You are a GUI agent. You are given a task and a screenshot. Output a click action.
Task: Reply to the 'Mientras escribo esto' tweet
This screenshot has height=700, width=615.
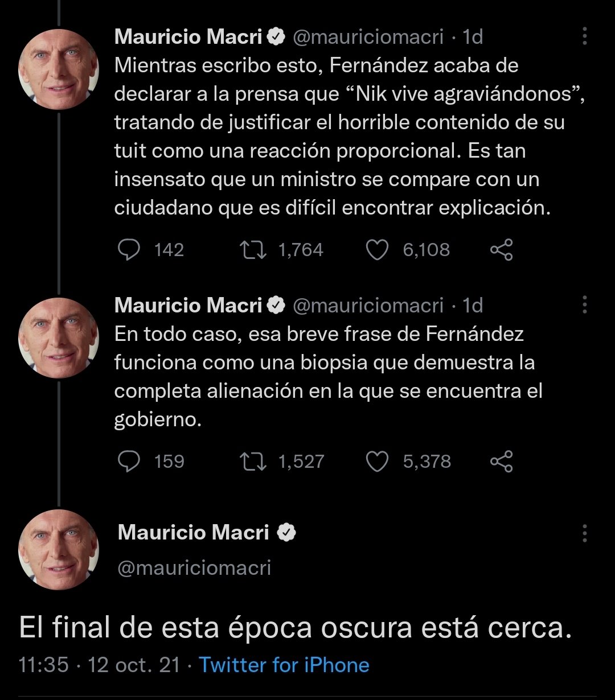coord(129,250)
